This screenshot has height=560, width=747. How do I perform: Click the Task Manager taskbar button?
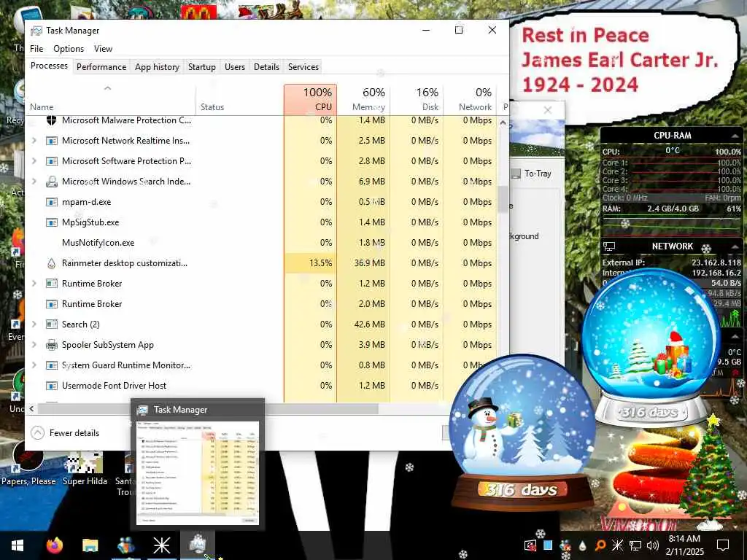click(x=197, y=545)
